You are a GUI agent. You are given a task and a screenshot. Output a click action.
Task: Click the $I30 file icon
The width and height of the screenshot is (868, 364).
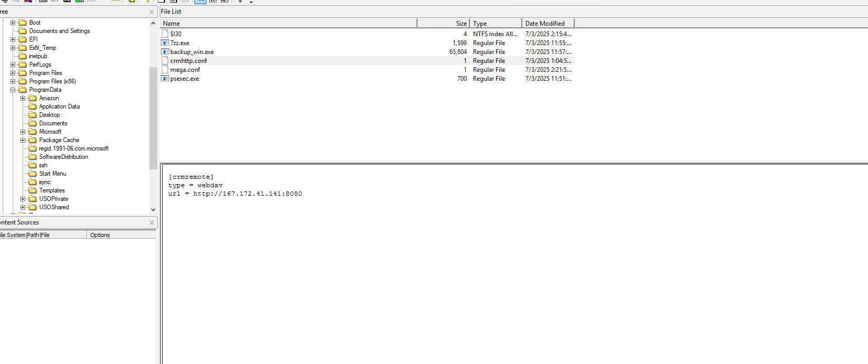[165, 34]
